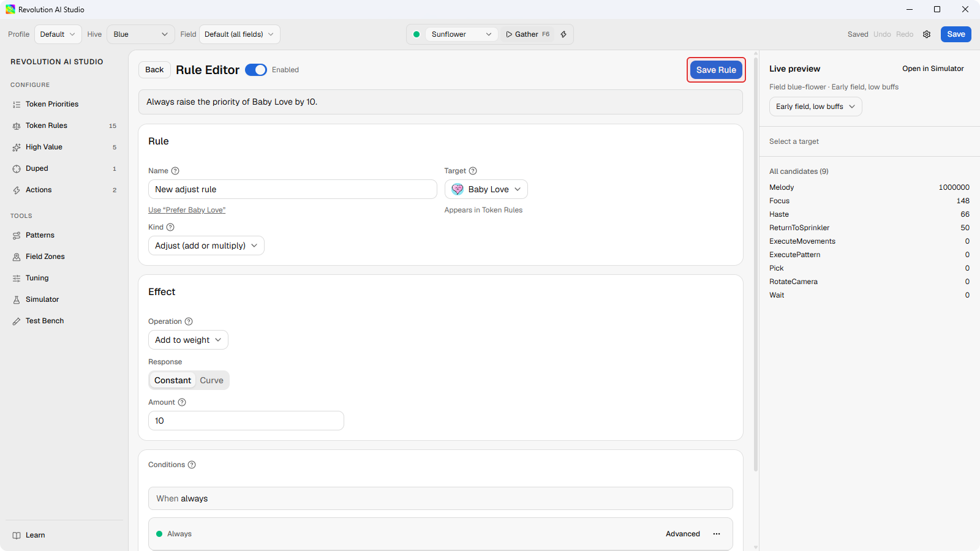The width and height of the screenshot is (980, 551).
Task: Open the Field Default (all fields) dropdown
Action: tap(239, 34)
